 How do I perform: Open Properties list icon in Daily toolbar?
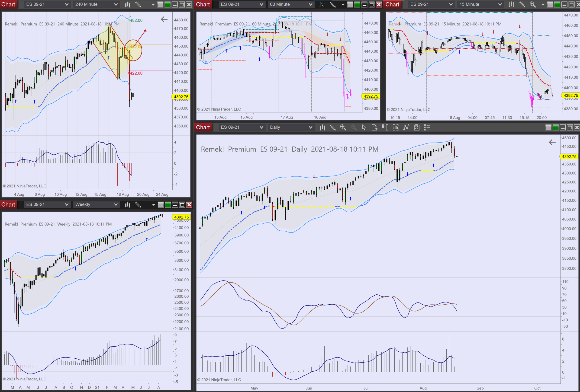tap(427, 127)
